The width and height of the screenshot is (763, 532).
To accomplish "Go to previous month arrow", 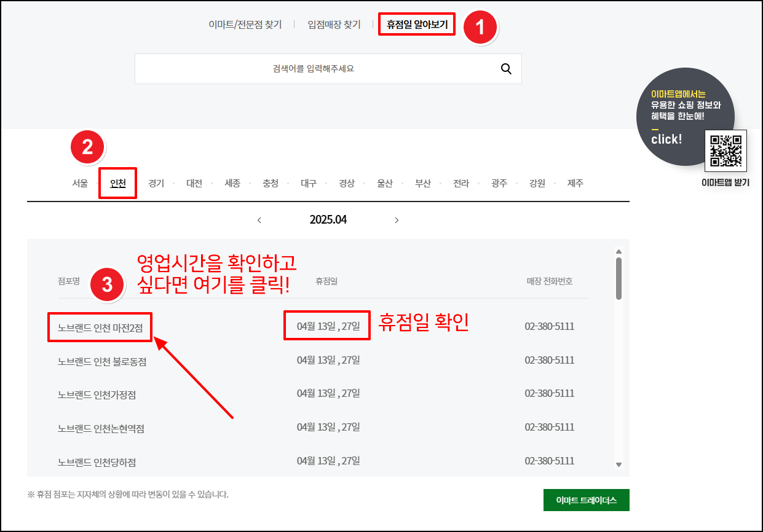I will click(259, 220).
